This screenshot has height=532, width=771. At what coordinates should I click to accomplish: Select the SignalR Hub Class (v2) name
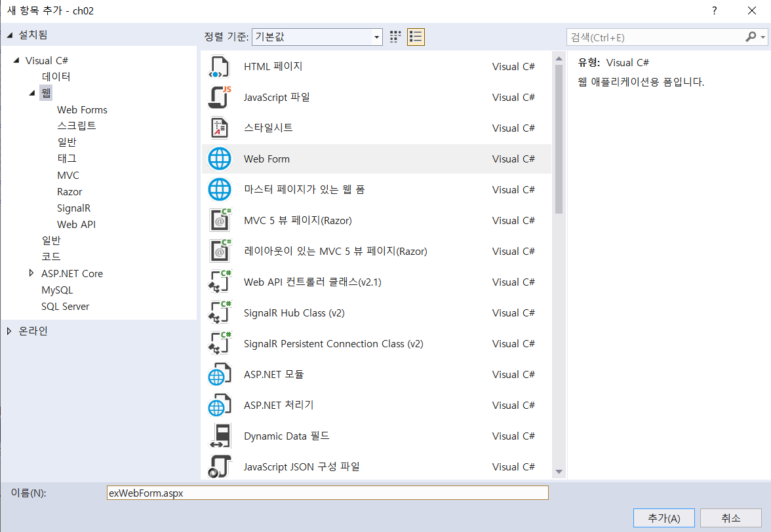[x=294, y=313]
